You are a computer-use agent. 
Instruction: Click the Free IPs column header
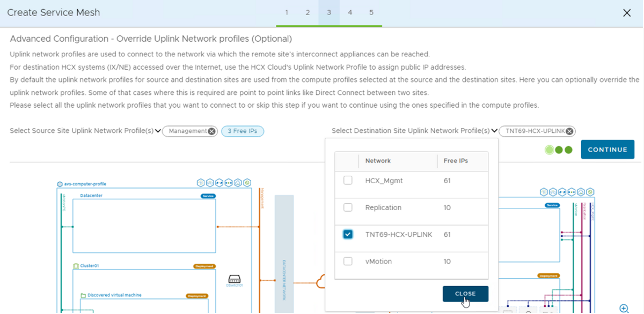(456, 161)
